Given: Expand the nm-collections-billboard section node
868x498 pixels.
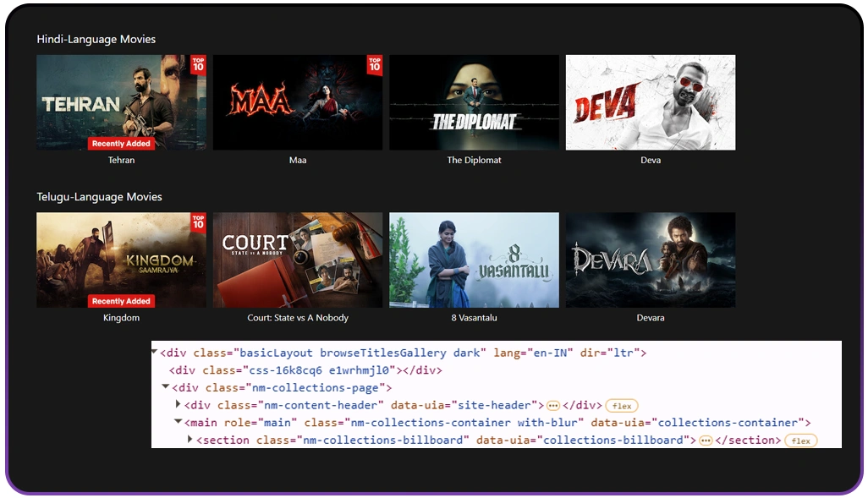Looking at the screenshot, I should 190,440.
